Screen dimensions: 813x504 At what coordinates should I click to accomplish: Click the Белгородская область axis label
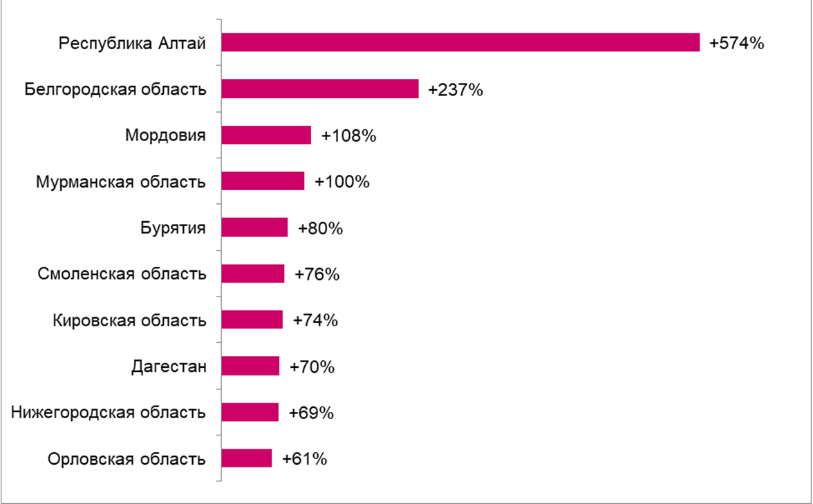coord(115,89)
